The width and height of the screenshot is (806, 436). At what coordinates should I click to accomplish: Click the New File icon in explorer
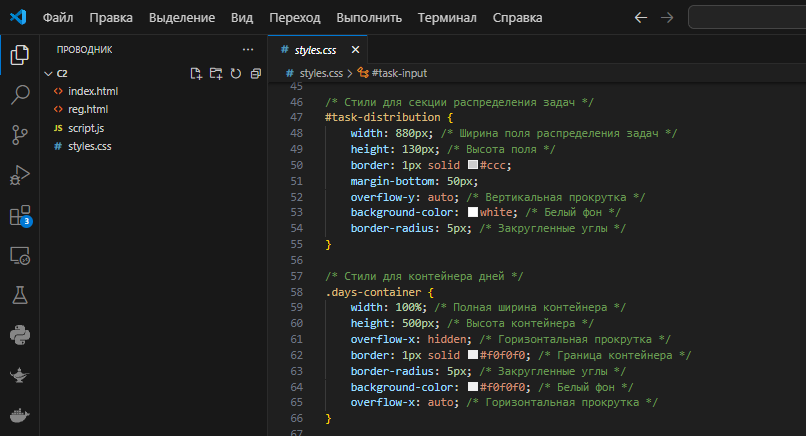196,73
